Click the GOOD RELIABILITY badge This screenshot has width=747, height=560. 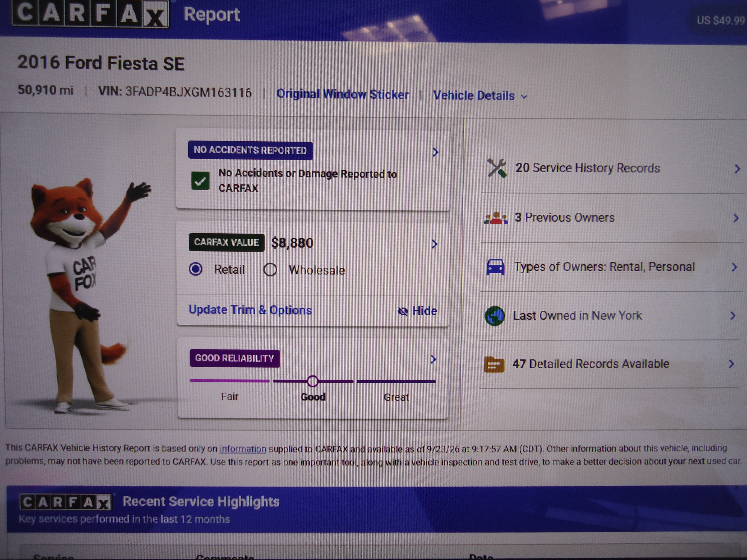(235, 358)
